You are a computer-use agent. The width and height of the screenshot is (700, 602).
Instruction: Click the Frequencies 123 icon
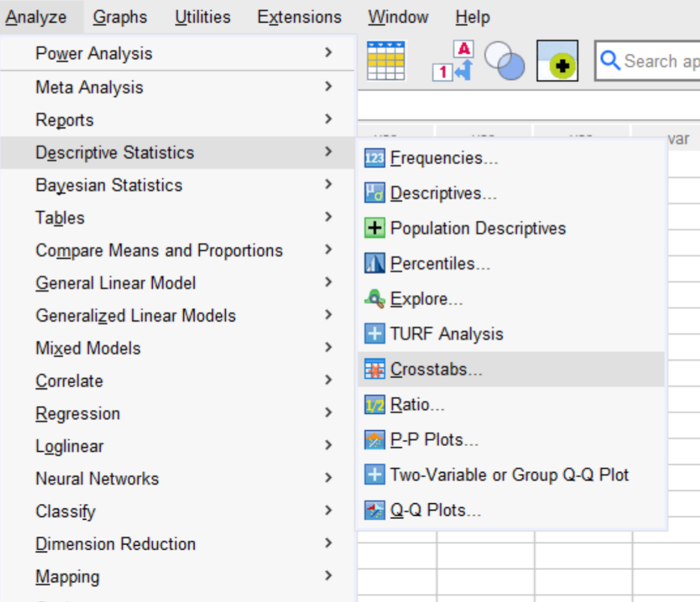coord(374,158)
